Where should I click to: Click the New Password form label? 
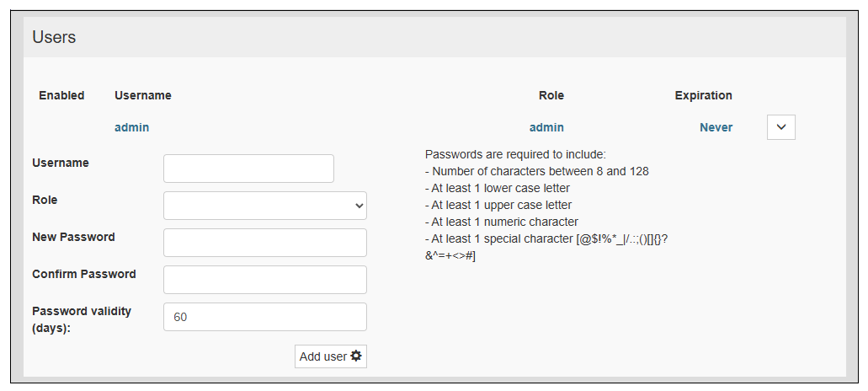73,237
